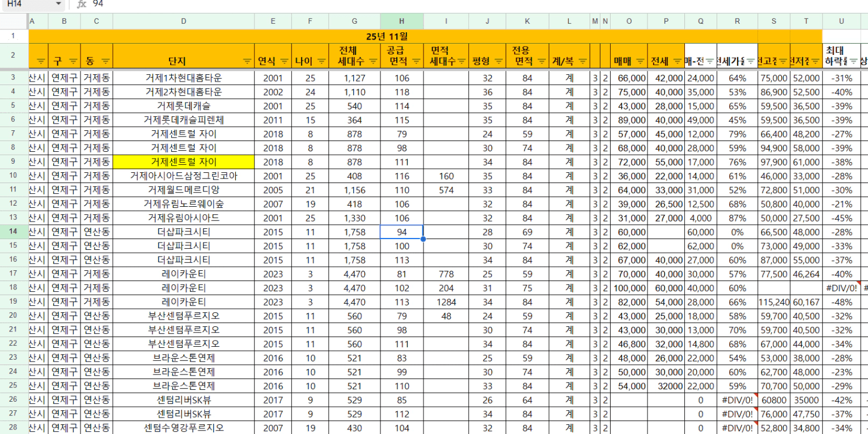Open filter for 나이 column
This screenshot has width=868, height=434.
321,61
